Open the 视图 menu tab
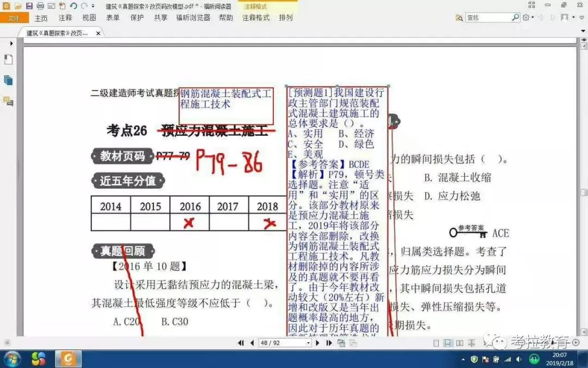 [x=90, y=17]
